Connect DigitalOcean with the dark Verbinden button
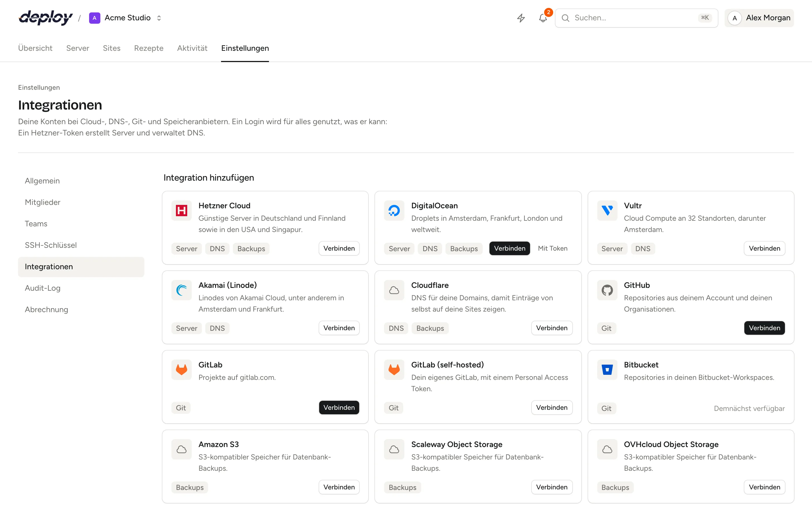The height and width of the screenshot is (508, 812). tap(509, 248)
